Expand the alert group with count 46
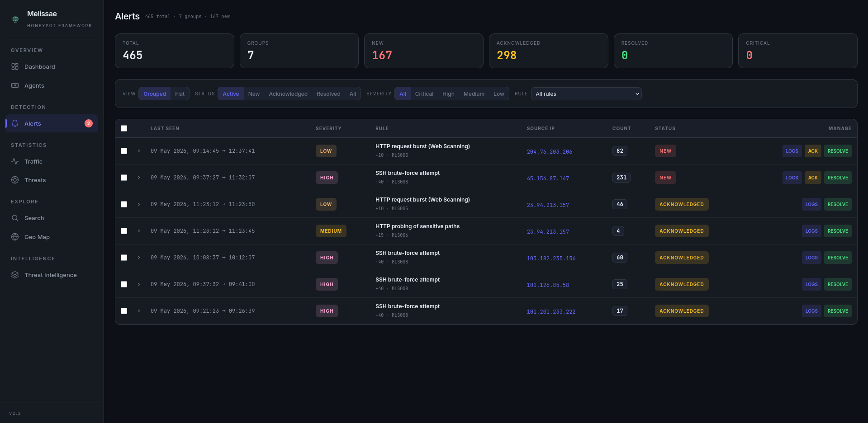The height and width of the screenshot is (423, 868). [x=139, y=204]
